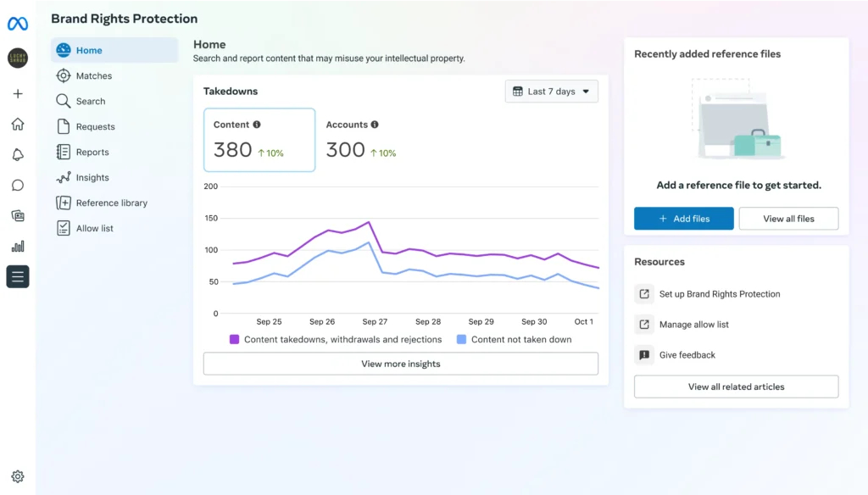Open Set up Brand Rights Protection link
Viewport: 868px width, 495px height.
click(719, 294)
